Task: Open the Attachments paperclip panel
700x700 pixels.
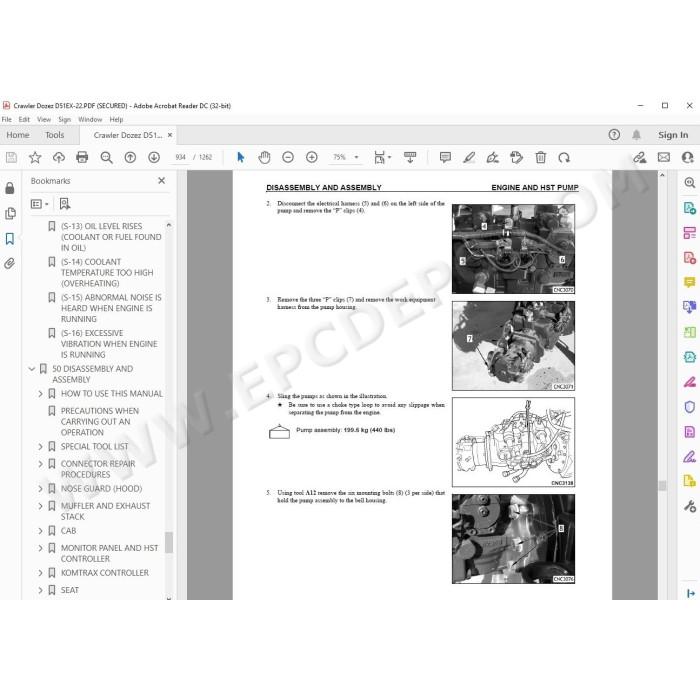Action: [10, 263]
